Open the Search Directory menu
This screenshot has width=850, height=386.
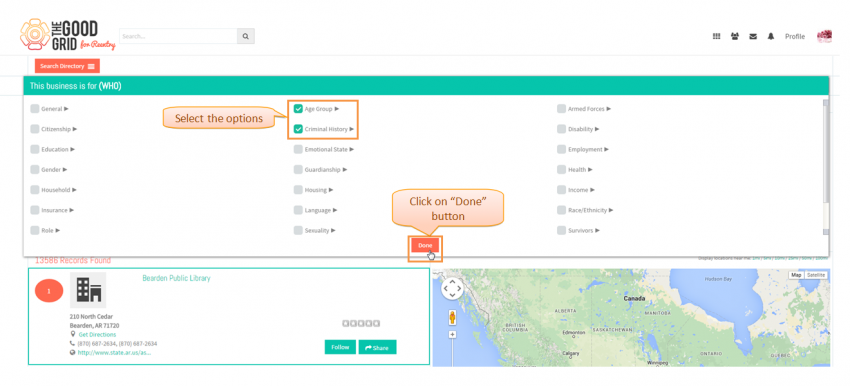coord(67,66)
